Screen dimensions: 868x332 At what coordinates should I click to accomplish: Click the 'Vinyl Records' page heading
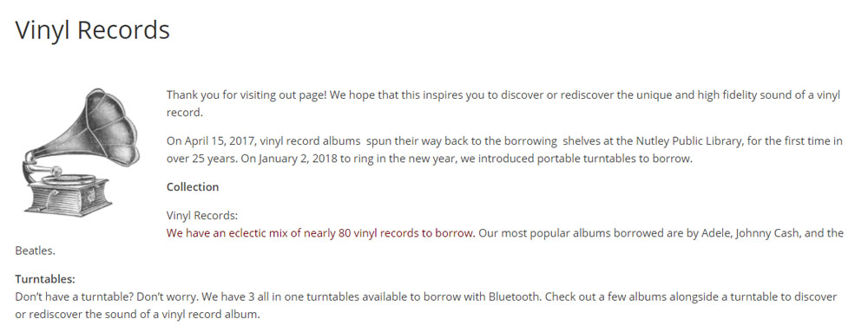point(93,29)
